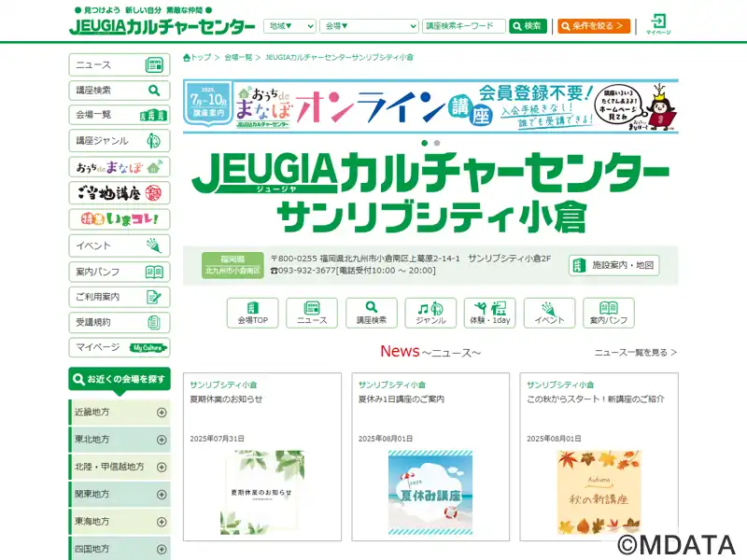Expand the 関東地方 region
This screenshot has height=560, width=747.
click(120, 495)
